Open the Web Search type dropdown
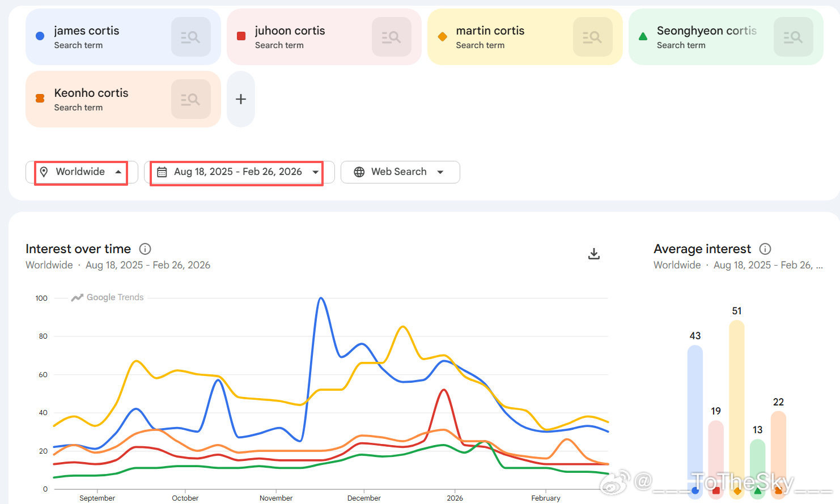 [x=400, y=172]
